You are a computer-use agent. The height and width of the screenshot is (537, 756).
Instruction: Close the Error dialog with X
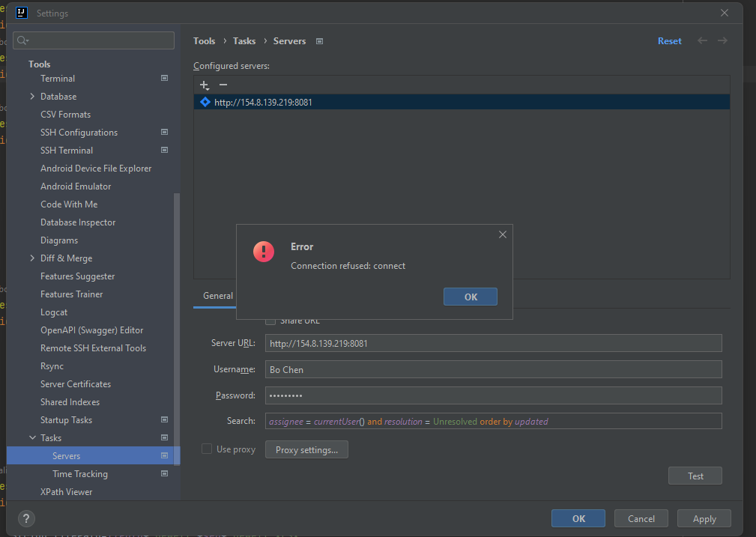[503, 234]
